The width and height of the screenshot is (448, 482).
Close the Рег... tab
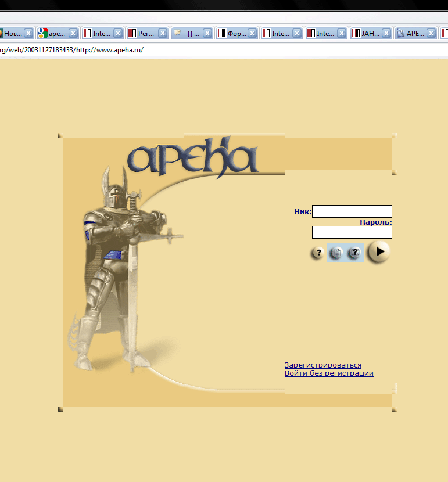coord(163,33)
